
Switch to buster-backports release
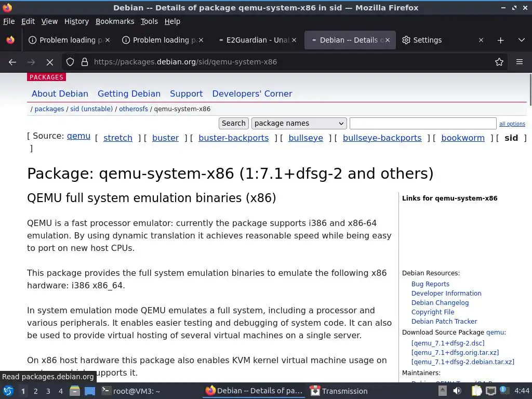tap(233, 138)
